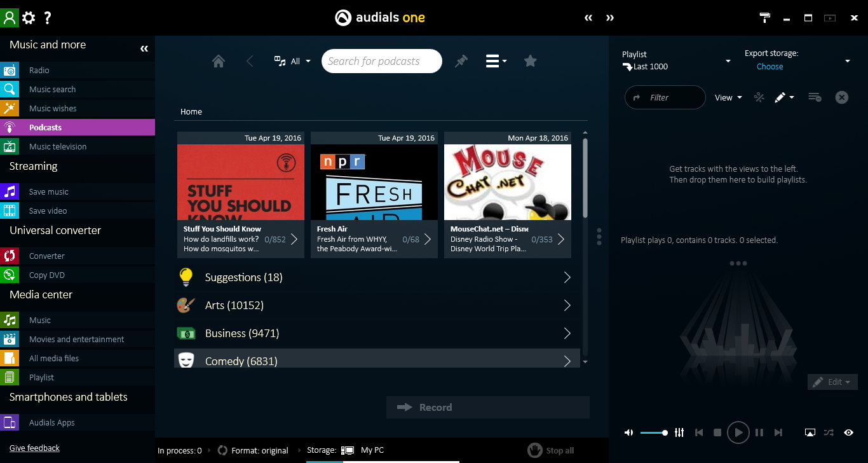The image size is (868, 463).
Task: Collapse the sidebar with the double arrow
Action: 144,48
